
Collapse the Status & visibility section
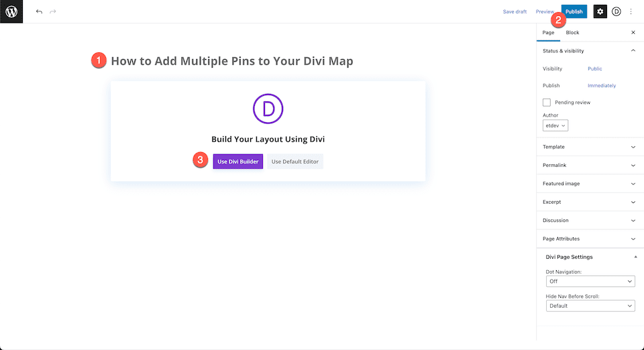tap(633, 51)
